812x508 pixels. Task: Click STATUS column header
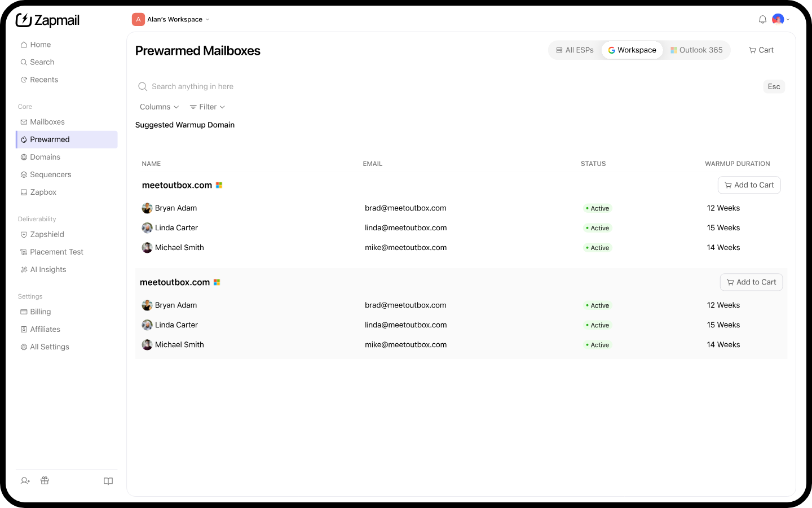point(593,164)
